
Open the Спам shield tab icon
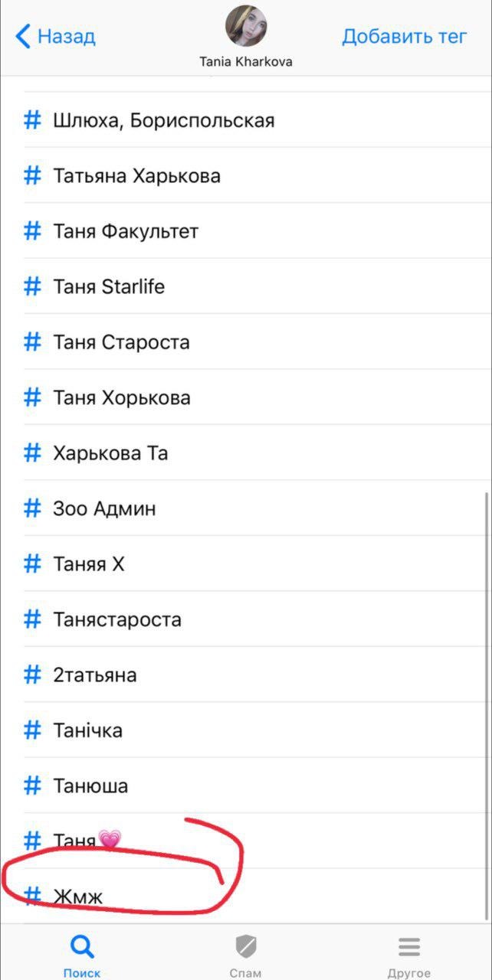tap(245, 947)
